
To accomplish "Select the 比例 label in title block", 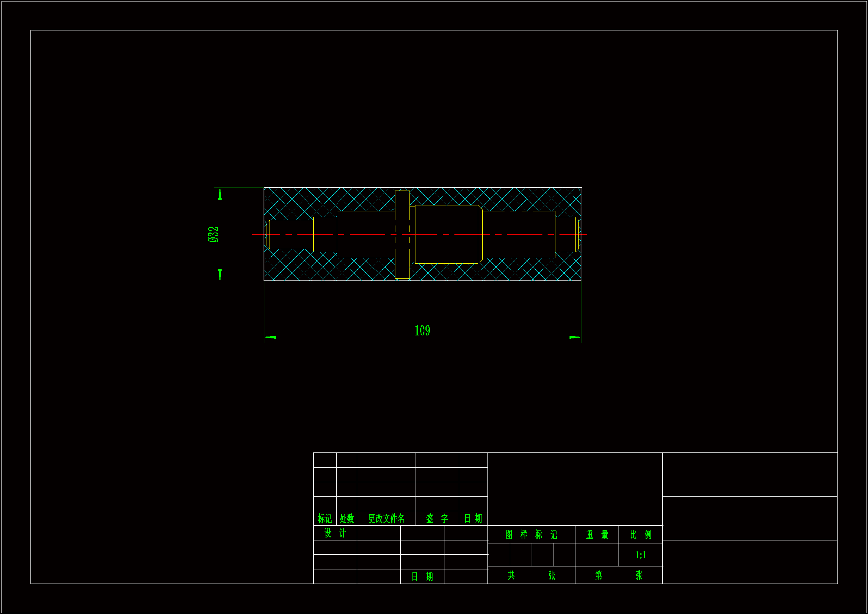I will (x=640, y=535).
